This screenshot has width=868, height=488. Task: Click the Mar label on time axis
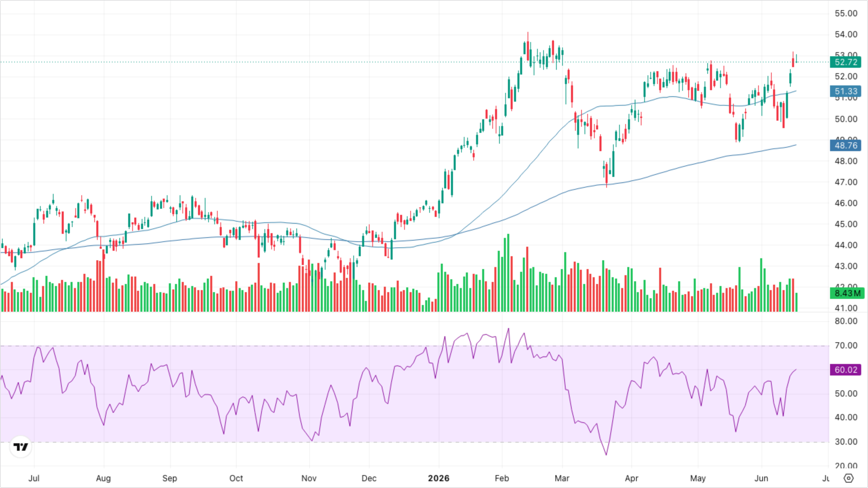(x=562, y=478)
